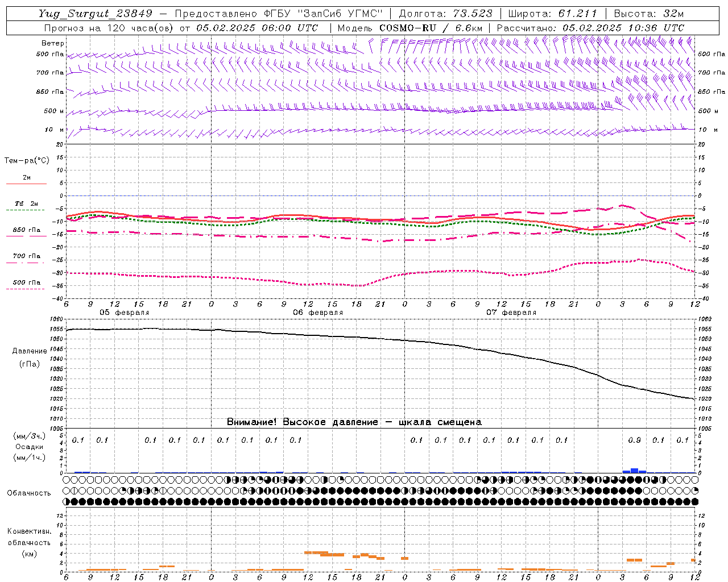Image resolution: width=728 pixels, height=582 pixels.
Task: Click the 0.9 precipitation value
Action: click(634, 440)
